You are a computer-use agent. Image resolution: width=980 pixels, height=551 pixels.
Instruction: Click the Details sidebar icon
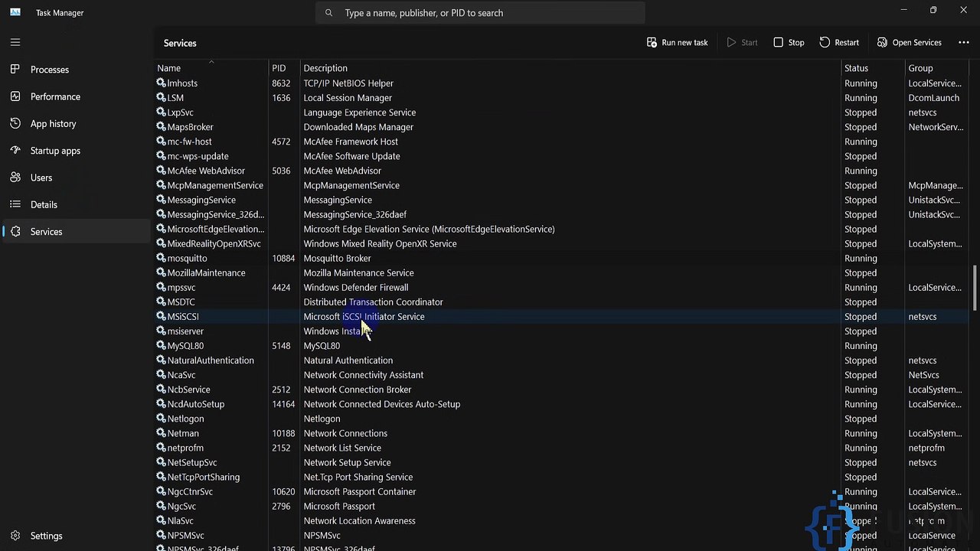(15, 204)
